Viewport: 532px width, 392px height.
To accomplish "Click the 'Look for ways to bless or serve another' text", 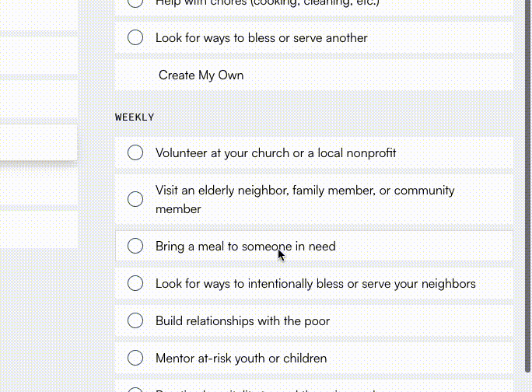I will [261, 37].
